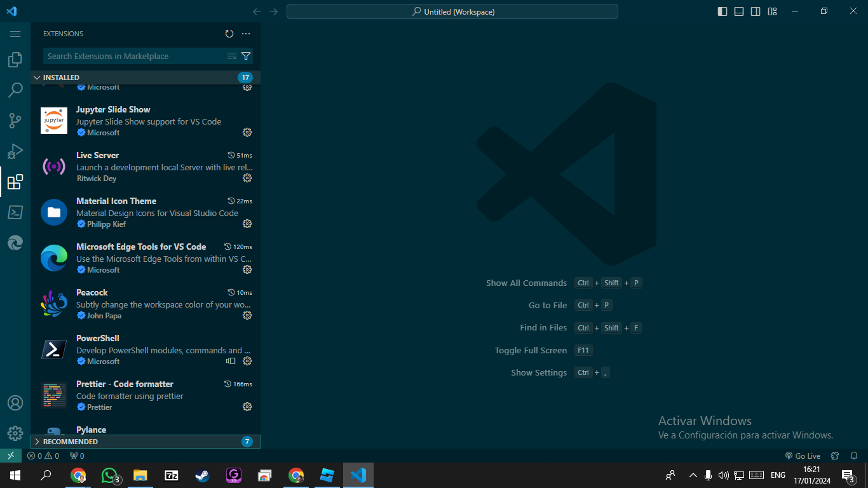This screenshot has width=868, height=488.
Task: Open notifications bell in status bar
Action: [x=854, y=456]
